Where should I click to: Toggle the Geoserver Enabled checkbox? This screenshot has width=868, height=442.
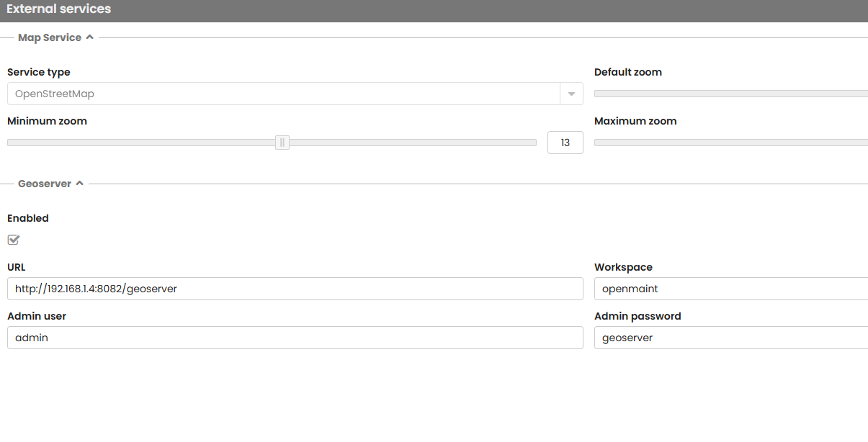click(14, 240)
